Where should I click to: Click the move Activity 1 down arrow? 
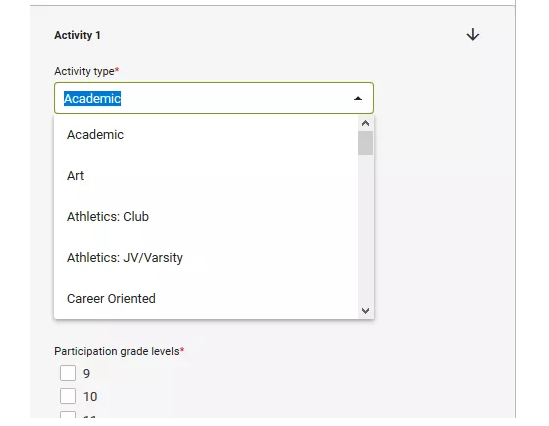pos(473,35)
